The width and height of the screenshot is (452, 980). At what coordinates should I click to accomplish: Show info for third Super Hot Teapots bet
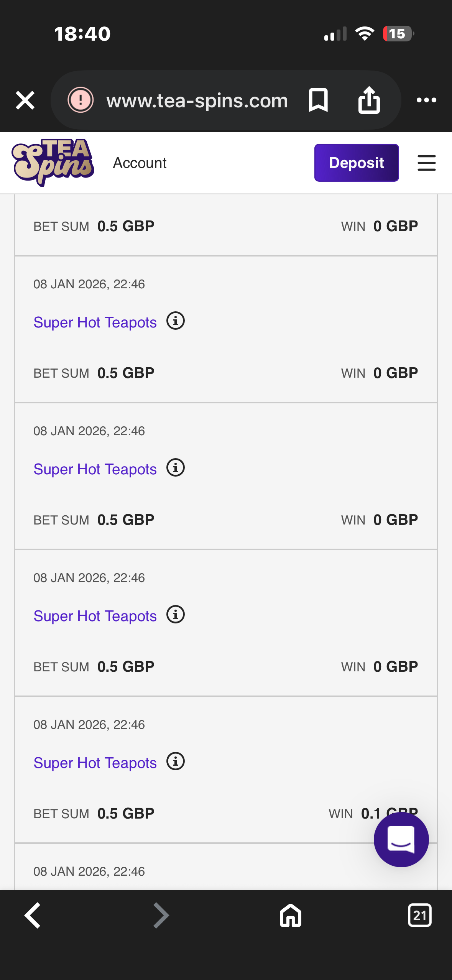(176, 615)
